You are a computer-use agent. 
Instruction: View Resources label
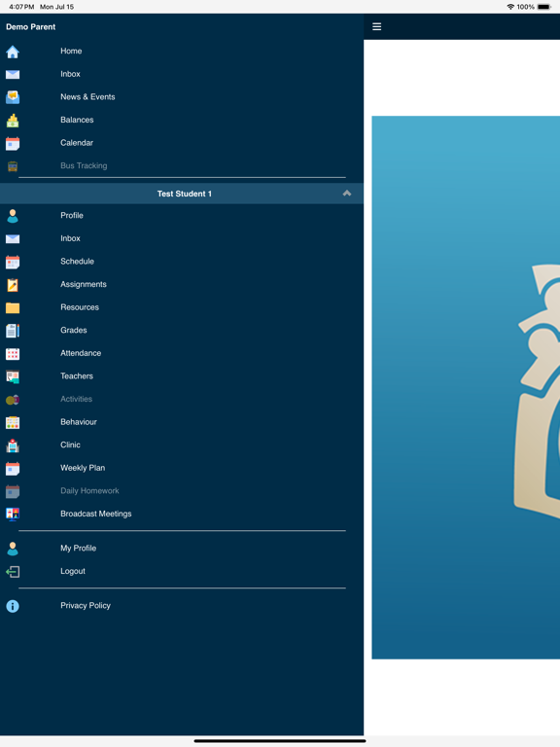pos(80,307)
